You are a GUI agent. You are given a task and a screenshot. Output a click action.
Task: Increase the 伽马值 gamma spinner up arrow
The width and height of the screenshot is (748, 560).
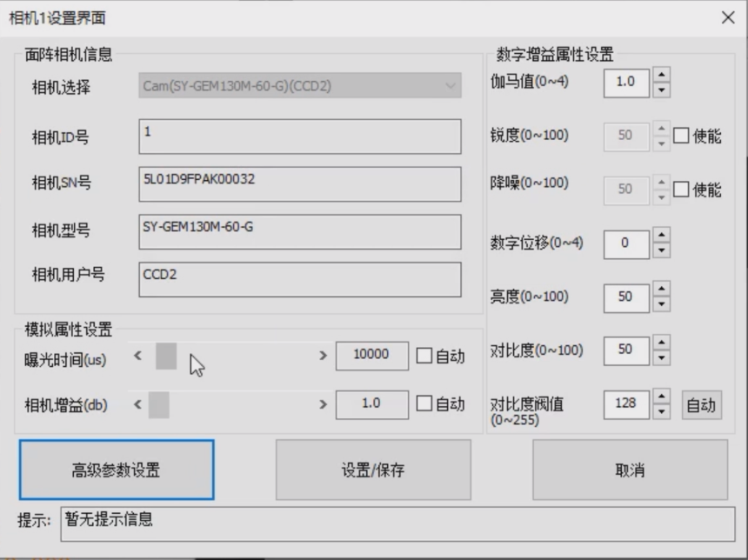661,75
